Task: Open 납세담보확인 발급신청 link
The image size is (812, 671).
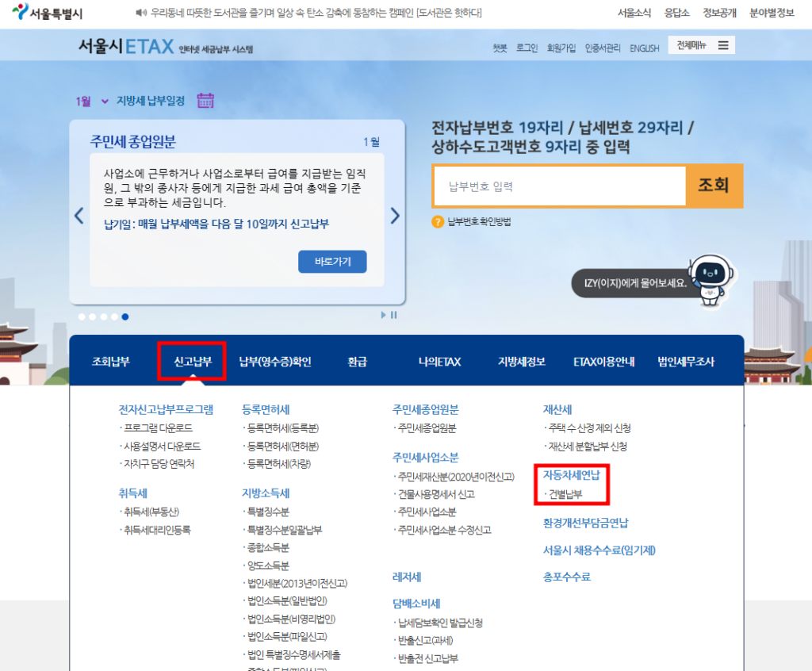Action: (440, 623)
